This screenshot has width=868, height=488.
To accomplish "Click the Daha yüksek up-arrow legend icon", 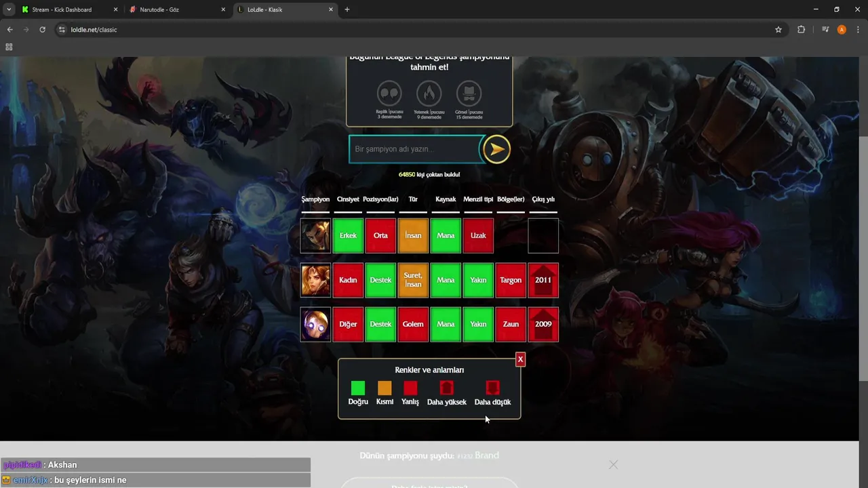I will coord(446,388).
